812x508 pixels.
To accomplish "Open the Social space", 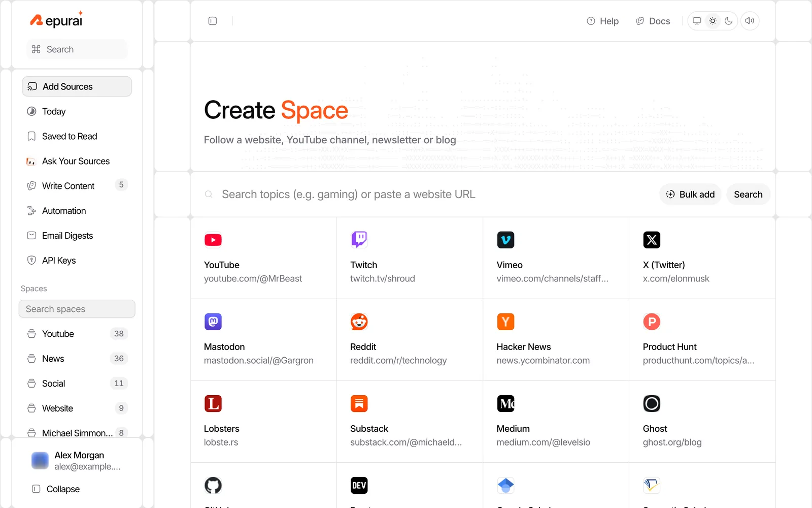I will 77,384.
